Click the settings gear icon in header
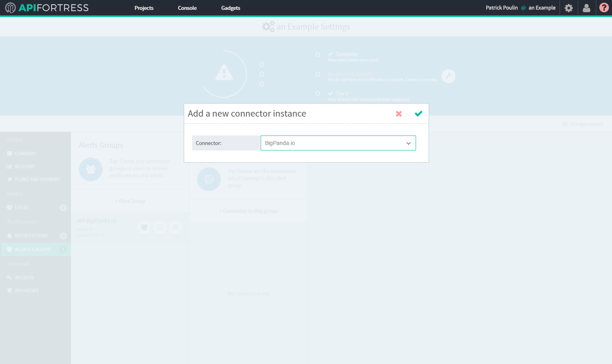The image size is (612, 364). click(x=568, y=8)
